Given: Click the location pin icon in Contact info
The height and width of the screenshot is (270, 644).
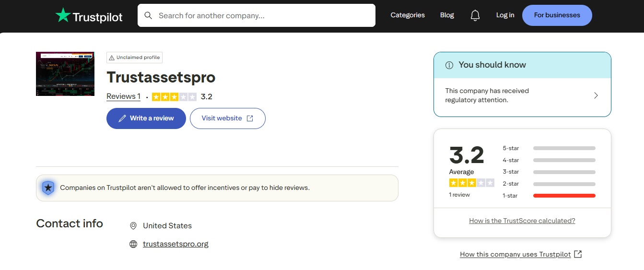Looking at the screenshot, I should 133,226.
